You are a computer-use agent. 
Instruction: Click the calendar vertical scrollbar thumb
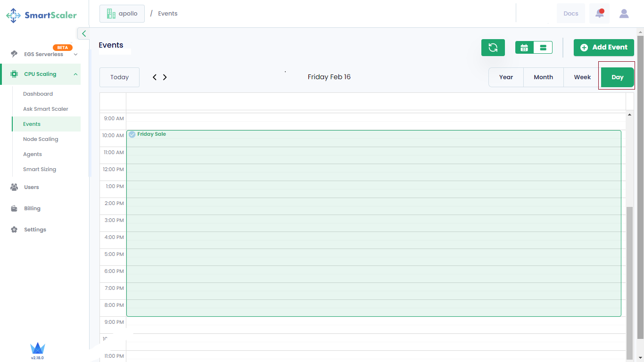[x=629, y=283]
